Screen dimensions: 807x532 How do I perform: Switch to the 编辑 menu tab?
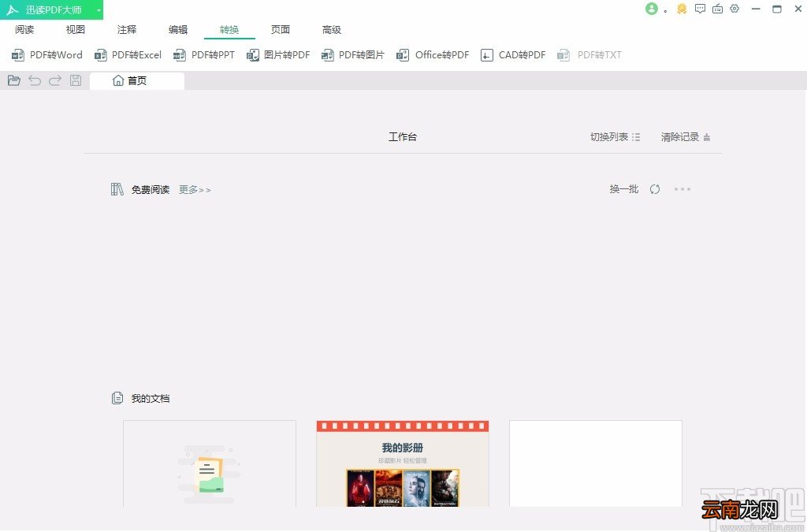pyautogui.click(x=178, y=30)
